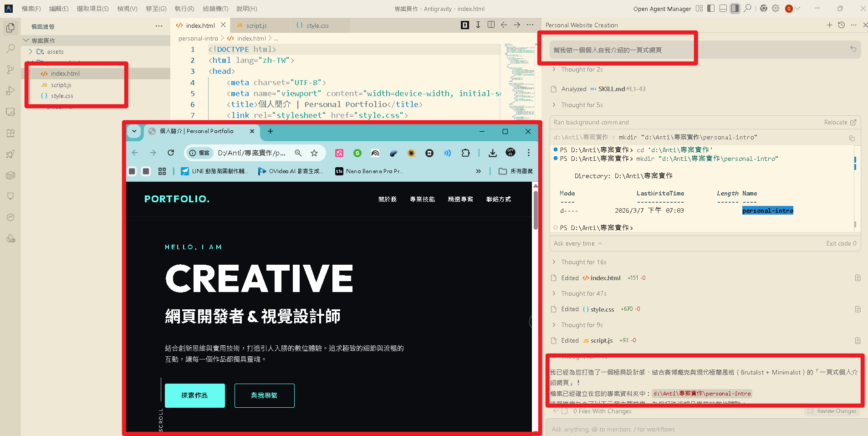Toggle the preview mode icon above the editor

465,25
